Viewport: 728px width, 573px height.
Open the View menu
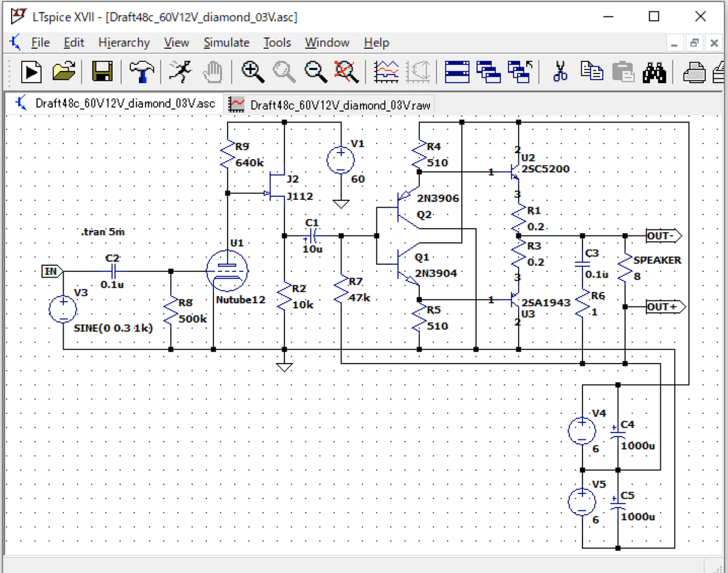[x=177, y=42]
